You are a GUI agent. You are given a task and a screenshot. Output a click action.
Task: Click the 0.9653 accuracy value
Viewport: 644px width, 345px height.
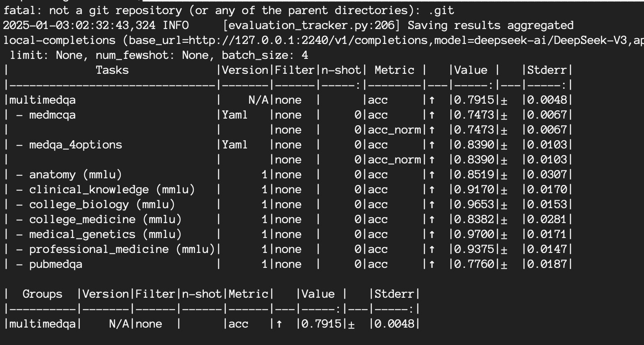[474, 204]
